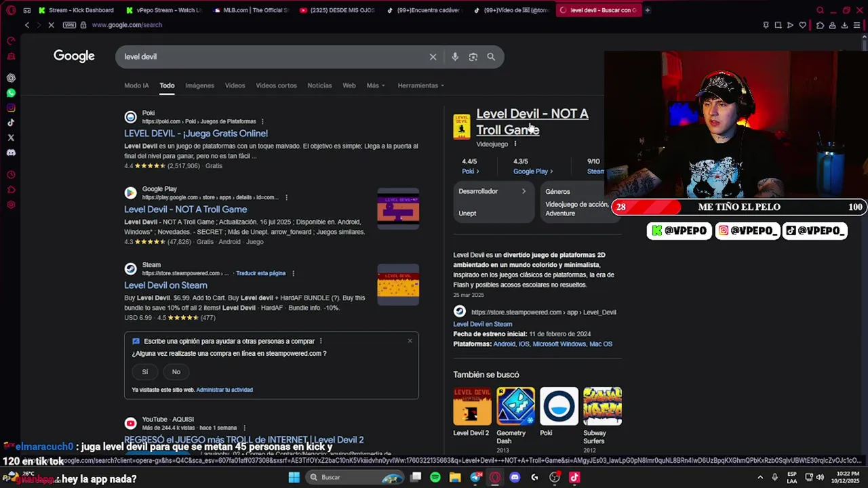Select the Web tab

point(349,85)
